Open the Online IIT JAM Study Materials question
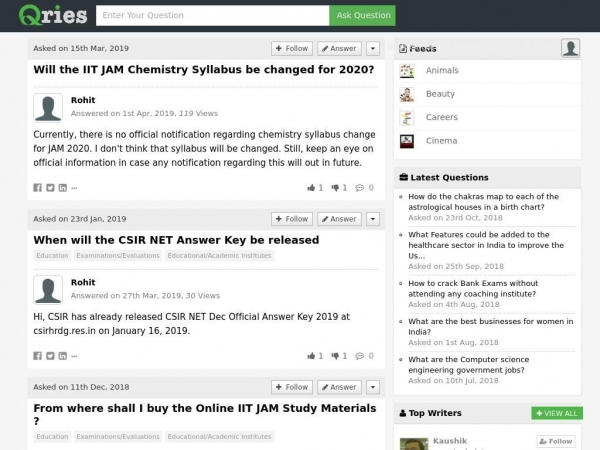Screen dimensions: 600x450 pyautogui.click(x=205, y=414)
